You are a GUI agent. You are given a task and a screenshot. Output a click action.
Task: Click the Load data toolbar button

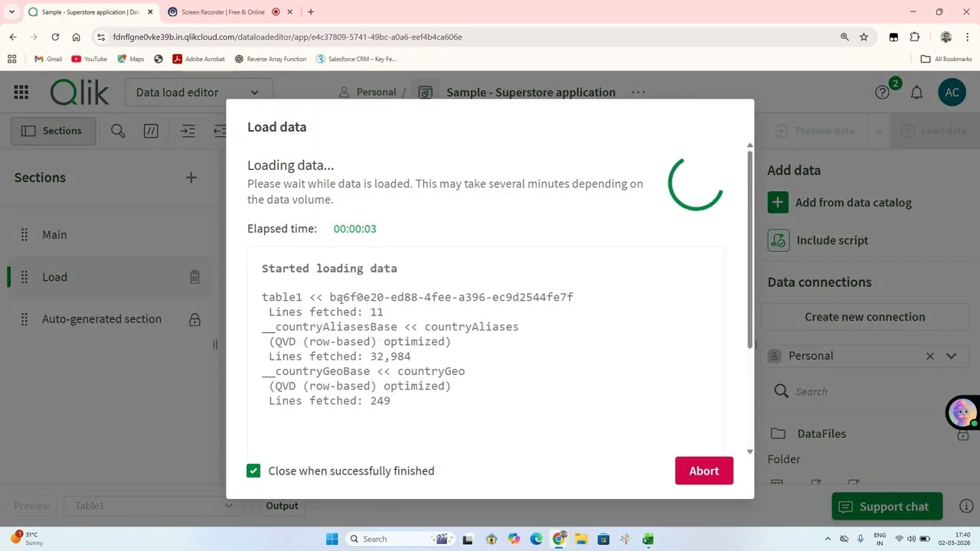point(933,131)
